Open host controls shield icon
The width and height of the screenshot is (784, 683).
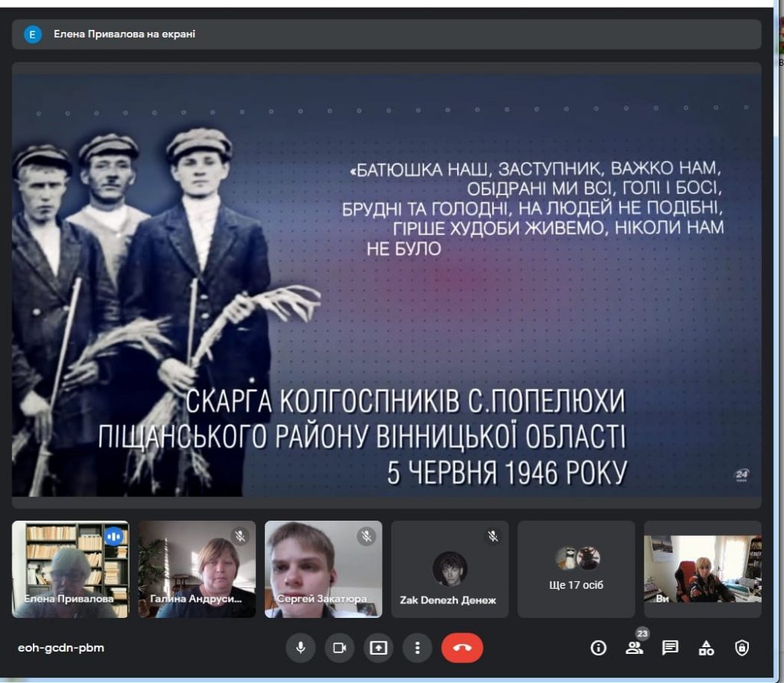[741, 648]
